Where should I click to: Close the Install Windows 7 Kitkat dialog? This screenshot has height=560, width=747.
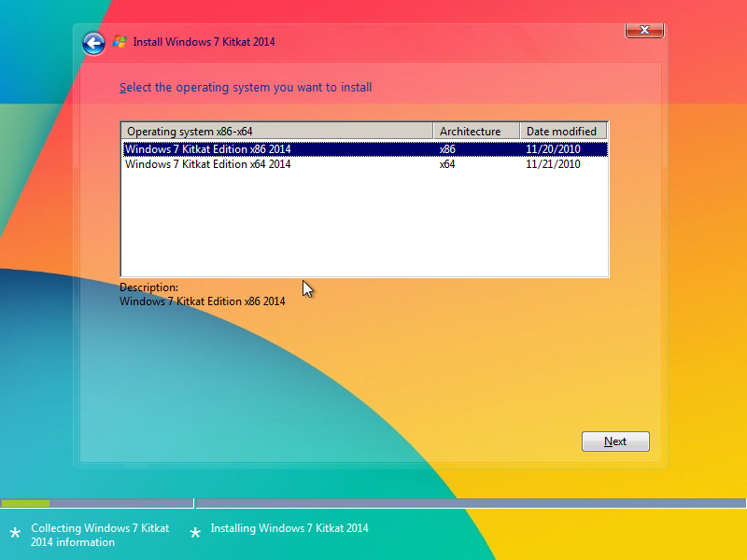(644, 30)
